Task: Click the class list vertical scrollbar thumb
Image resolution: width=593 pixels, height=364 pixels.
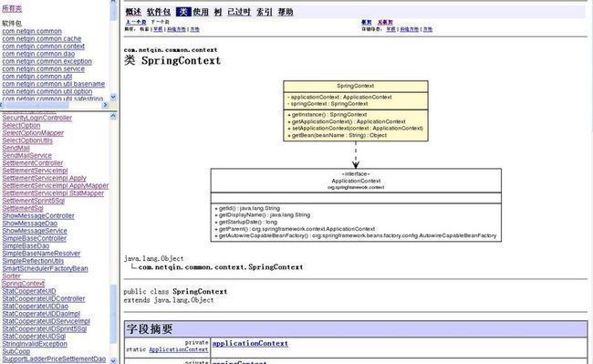Action: 113,314
